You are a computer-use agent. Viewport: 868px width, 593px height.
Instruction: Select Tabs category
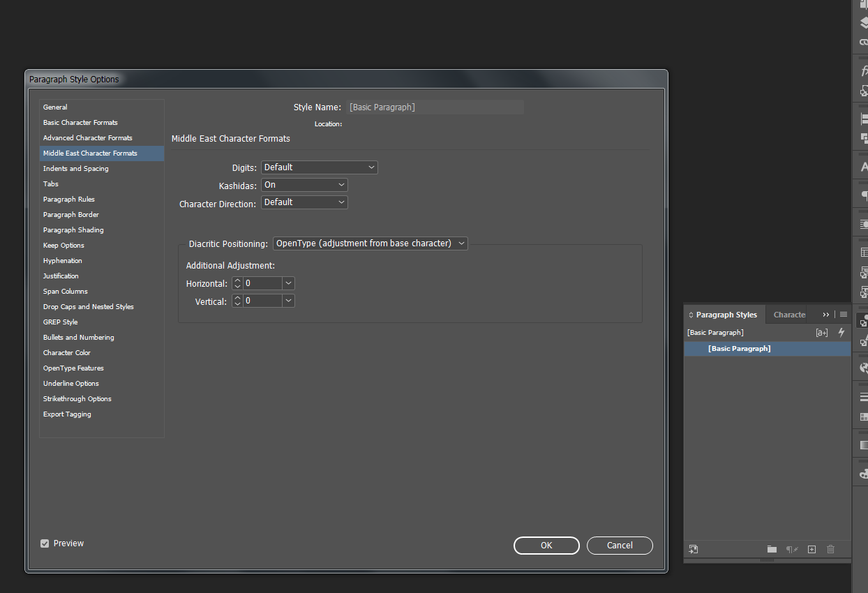tap(102, 184)
